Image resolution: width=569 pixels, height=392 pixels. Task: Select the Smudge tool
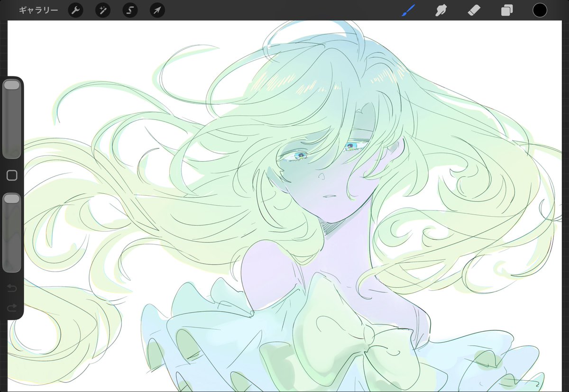pos(441,10)
